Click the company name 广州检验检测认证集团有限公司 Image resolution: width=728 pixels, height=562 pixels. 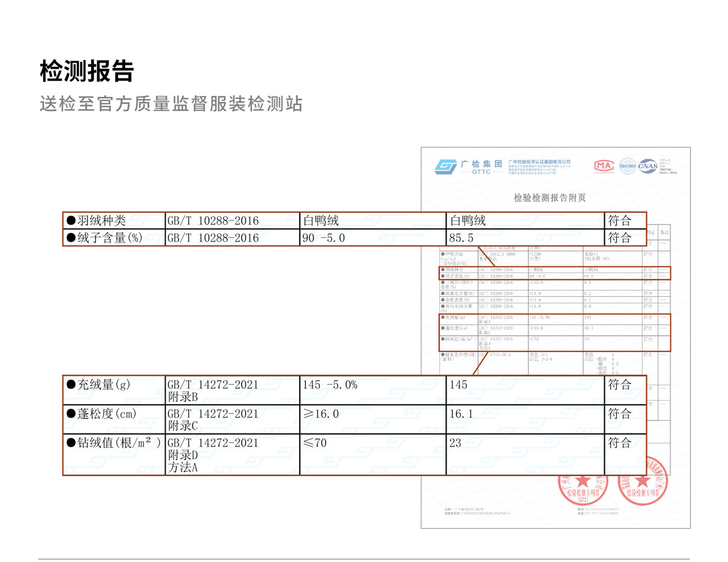click(539, 162)
